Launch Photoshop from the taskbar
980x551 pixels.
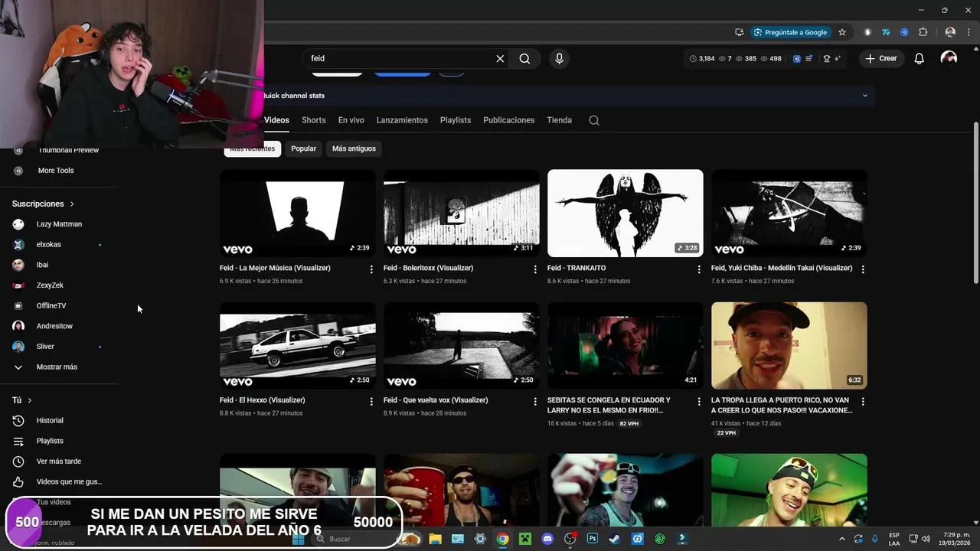(x=593, y=539)
